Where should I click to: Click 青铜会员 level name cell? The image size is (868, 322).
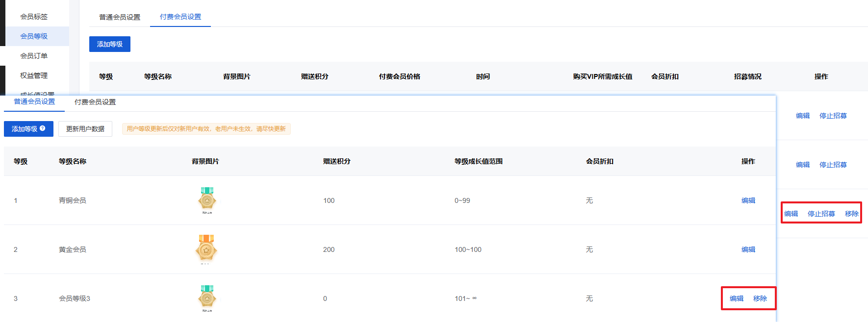[x=73, y=200]
